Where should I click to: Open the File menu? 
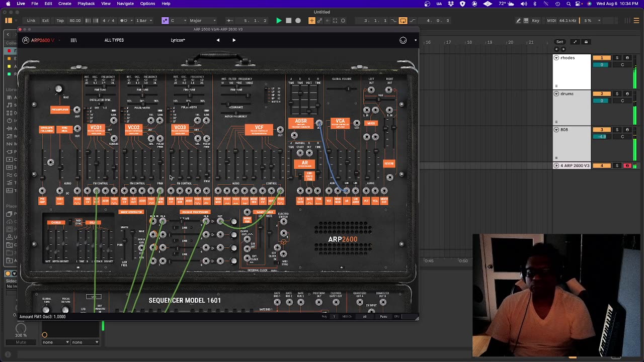click(35, 4)
